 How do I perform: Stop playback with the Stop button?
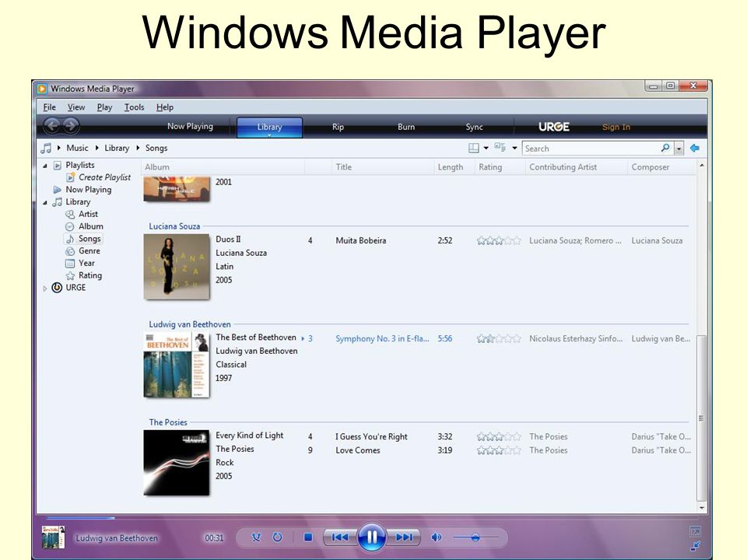(x=308, y=537)
